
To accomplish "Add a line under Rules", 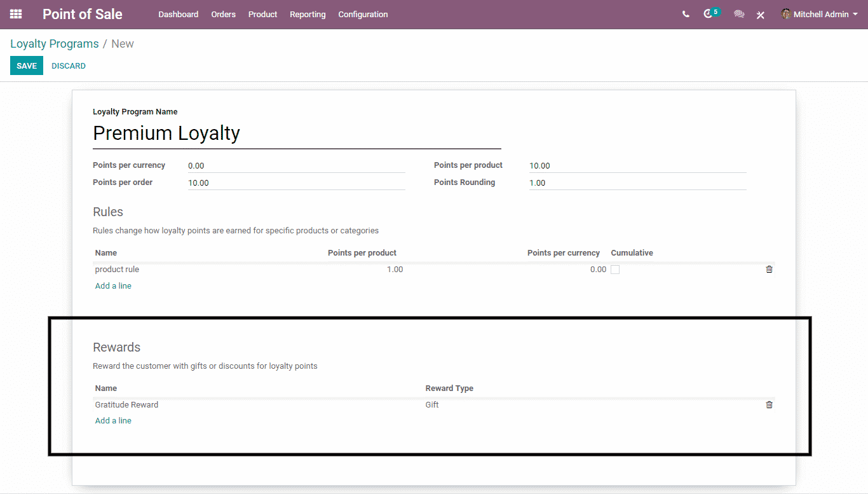I will (113, 286).
